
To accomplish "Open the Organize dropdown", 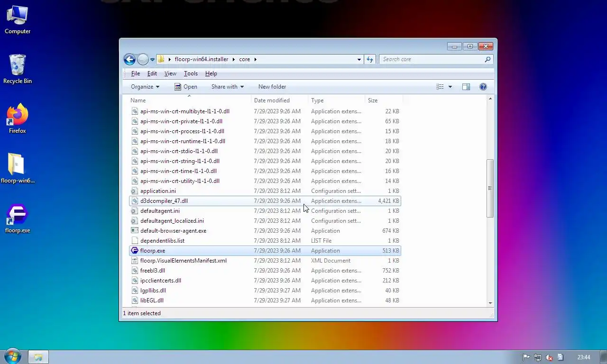I will click(x=145, y=87).
